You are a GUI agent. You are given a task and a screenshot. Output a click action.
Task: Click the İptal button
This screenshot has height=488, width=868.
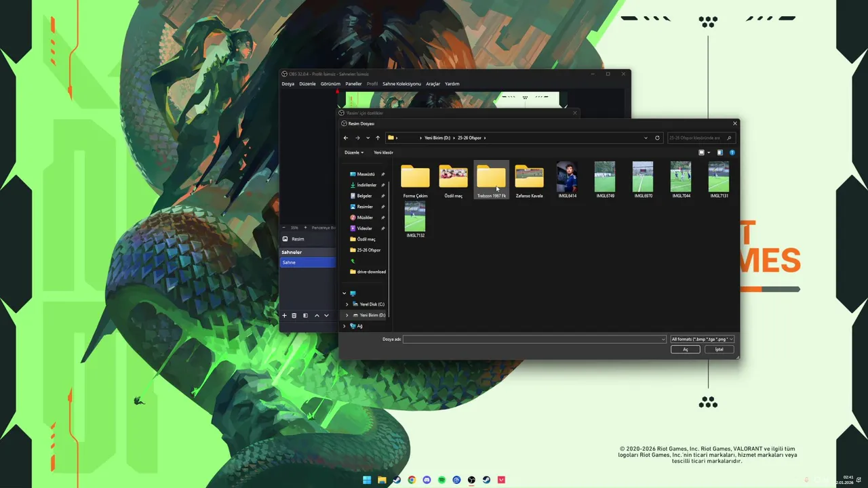pyautogui.click(x=719, y=350)
